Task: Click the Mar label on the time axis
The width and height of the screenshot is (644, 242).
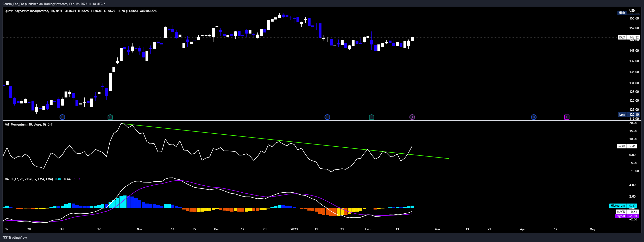Action: click(x=438, y=229)
